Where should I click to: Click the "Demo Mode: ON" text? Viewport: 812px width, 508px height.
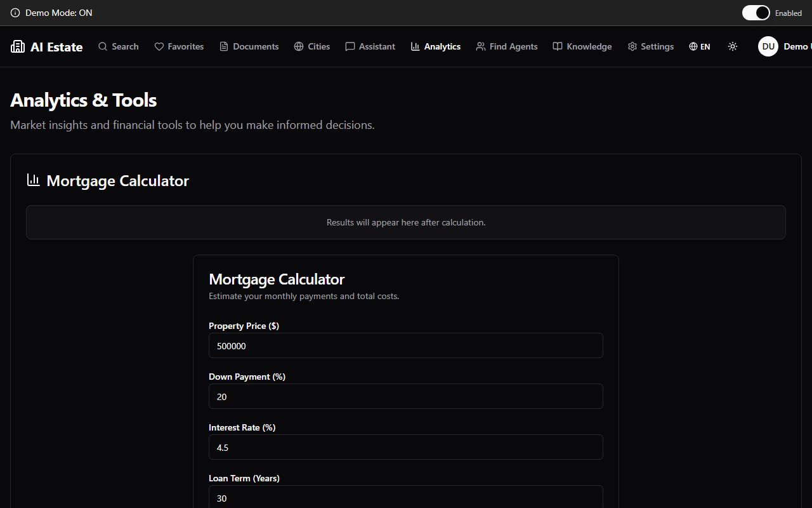[59, 13]
